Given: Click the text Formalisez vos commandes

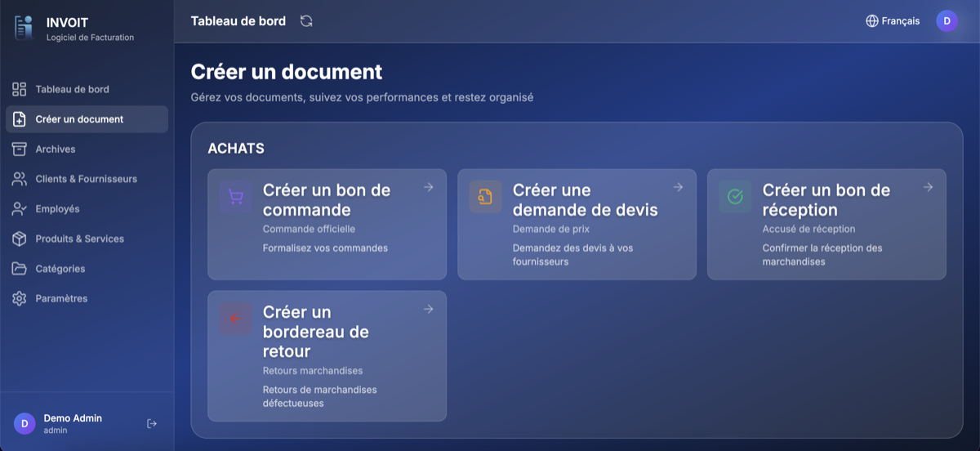Looking at the screenshot, I should click(x=325, y=248).
